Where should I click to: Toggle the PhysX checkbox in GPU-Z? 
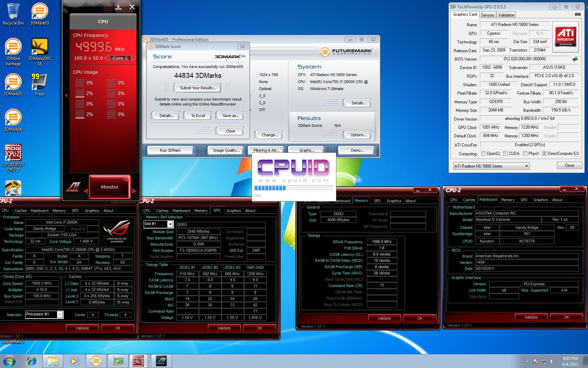click(525, 154)
